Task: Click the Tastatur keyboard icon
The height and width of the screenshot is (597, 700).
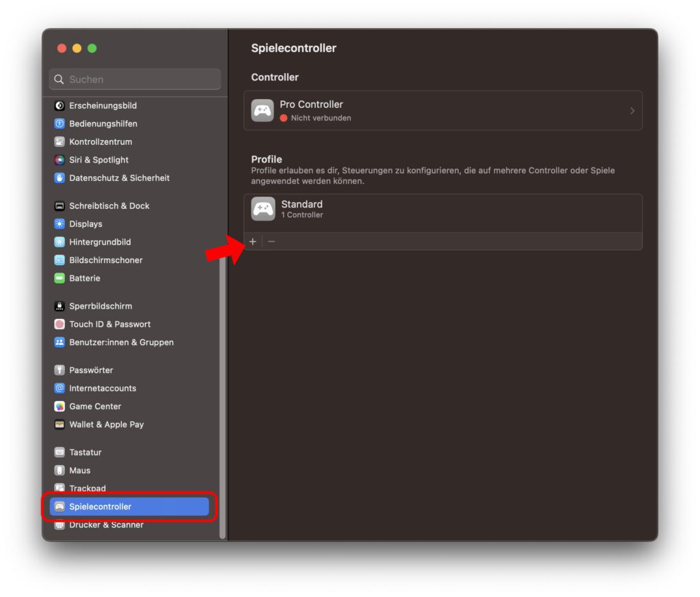Action: [59, 452]
